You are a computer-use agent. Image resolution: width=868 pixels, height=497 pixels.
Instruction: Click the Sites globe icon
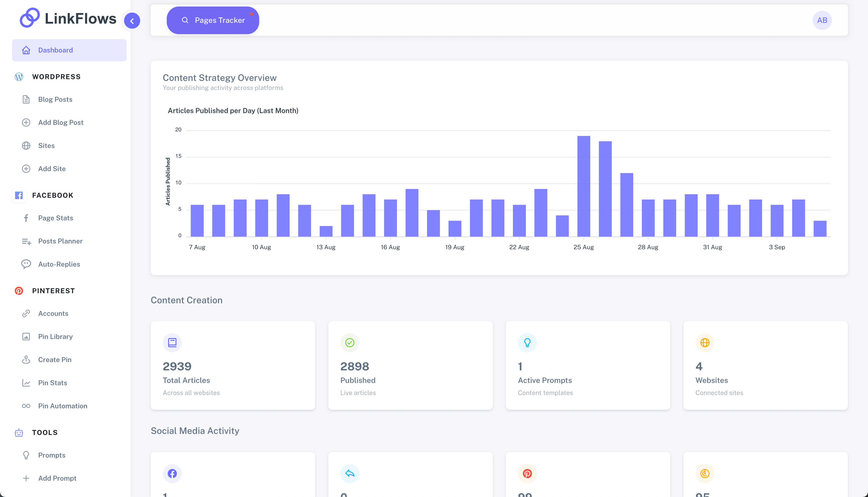click(x=26, y=146)
